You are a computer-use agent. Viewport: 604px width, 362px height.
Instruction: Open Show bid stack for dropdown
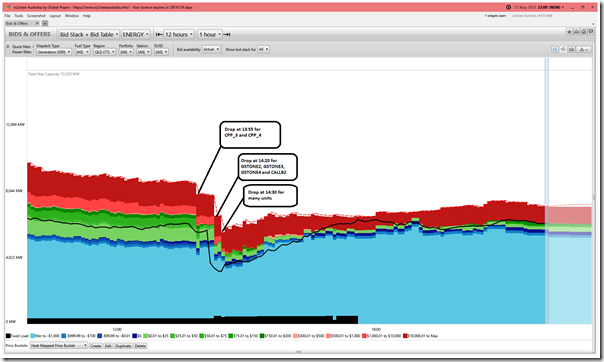point(263,49)
